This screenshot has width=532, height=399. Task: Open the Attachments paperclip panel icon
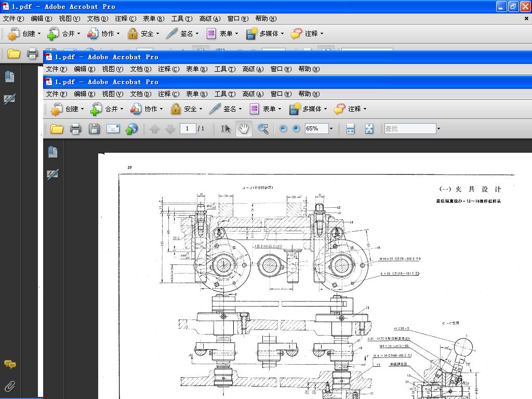[x=10, y=386]
